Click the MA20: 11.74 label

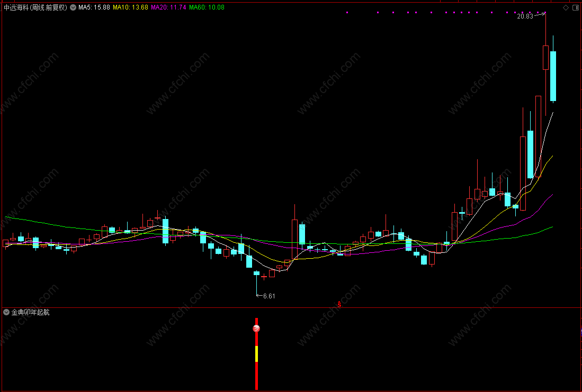pyautogui.click(x=168, y=7)
